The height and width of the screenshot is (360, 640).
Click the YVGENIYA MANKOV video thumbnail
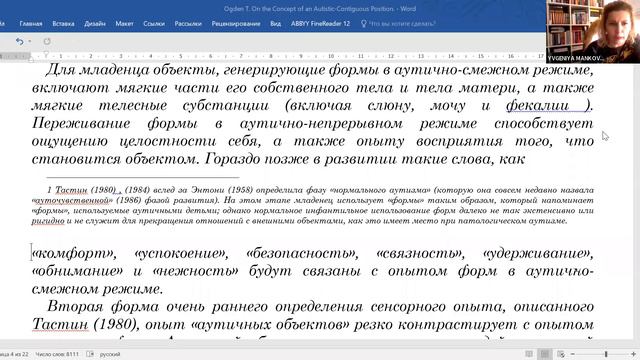[593, 31]
